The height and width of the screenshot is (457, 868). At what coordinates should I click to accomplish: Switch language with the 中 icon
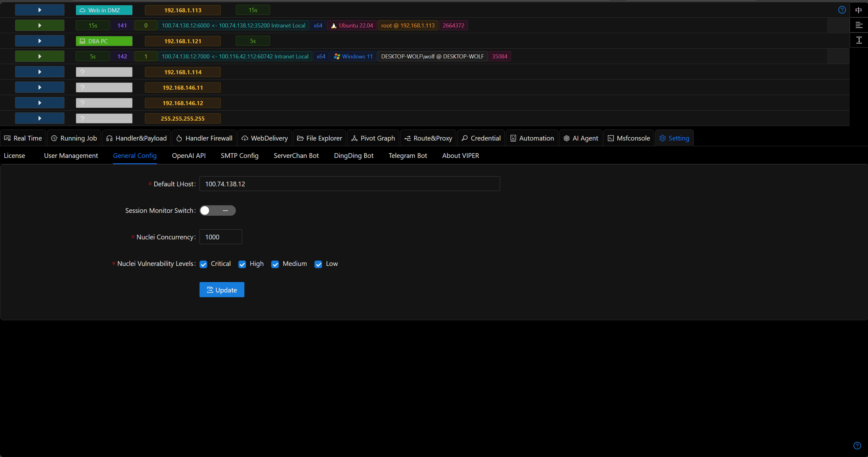tap(859, 10)
